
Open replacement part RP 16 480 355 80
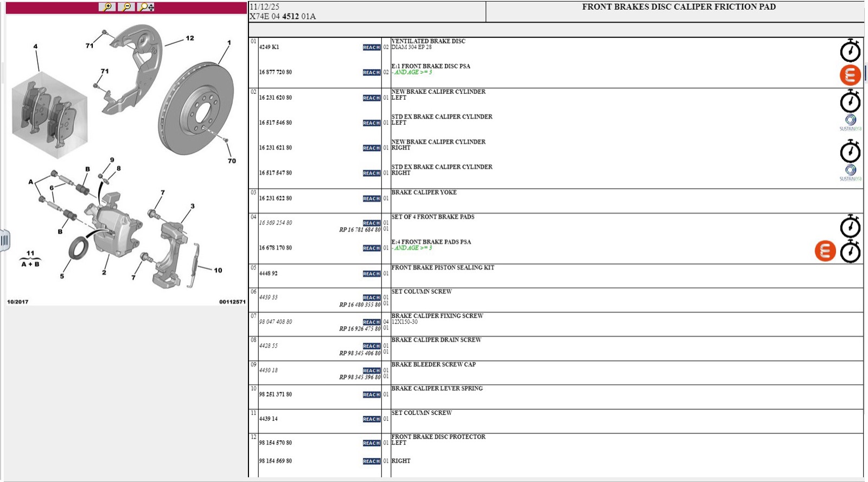(360, 305)
